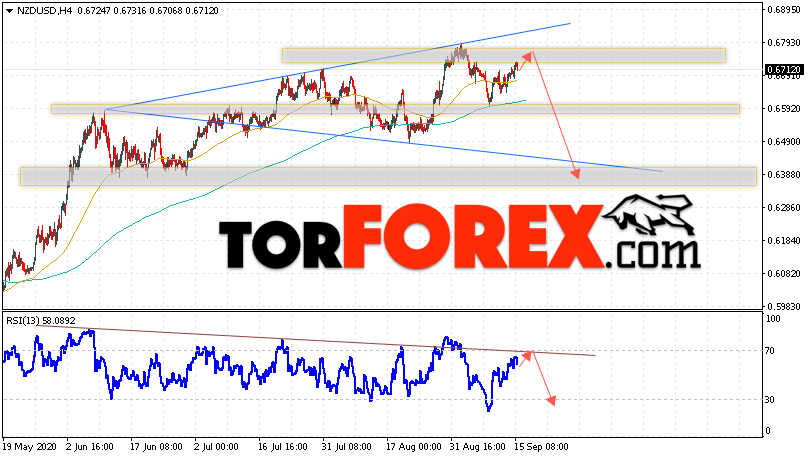The width and height of the screenshot is (808, 458).
Task: Click the 0.67930 price axis label
Action: point(783,42)
